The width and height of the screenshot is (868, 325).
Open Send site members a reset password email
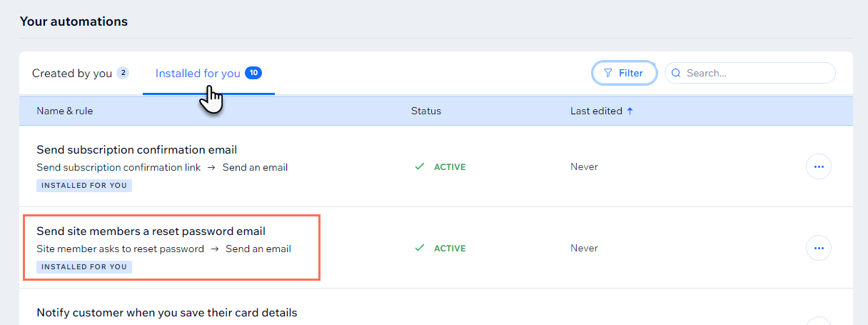click(151, 231)
